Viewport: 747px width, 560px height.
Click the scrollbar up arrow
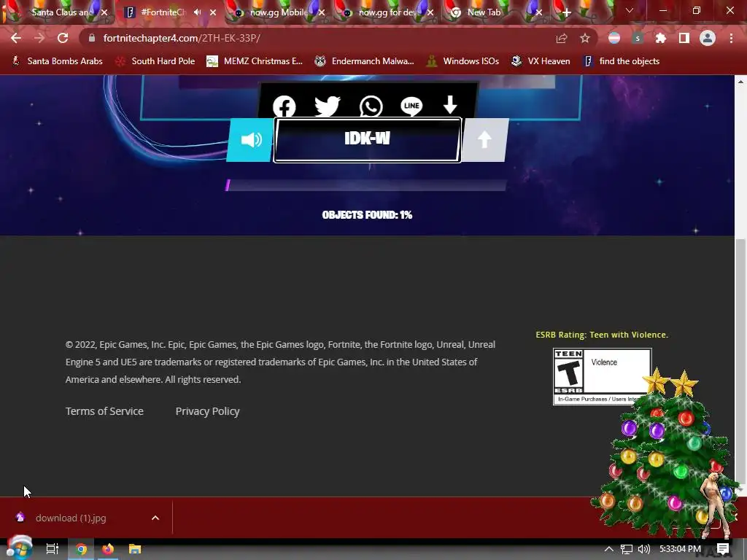740,82
